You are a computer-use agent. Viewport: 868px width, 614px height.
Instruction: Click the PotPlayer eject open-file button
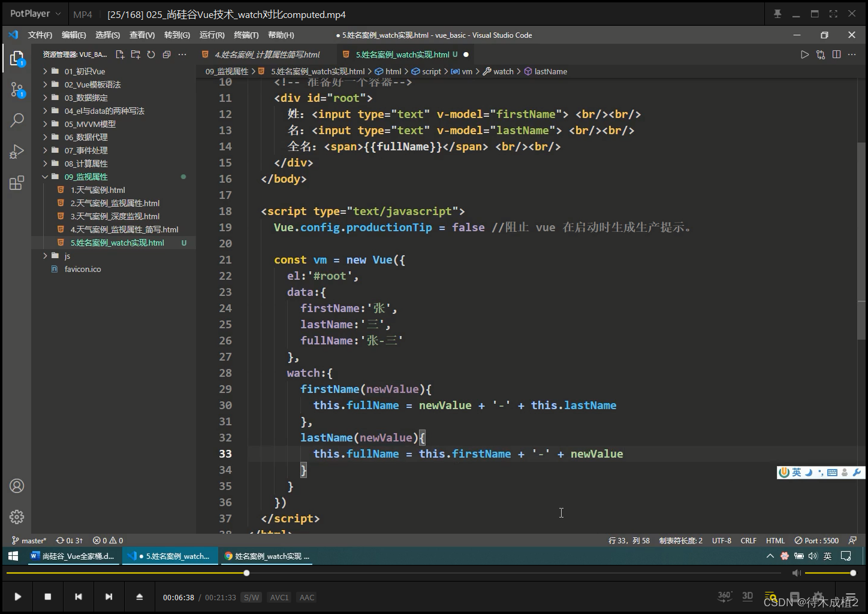[x=139, y=597]
